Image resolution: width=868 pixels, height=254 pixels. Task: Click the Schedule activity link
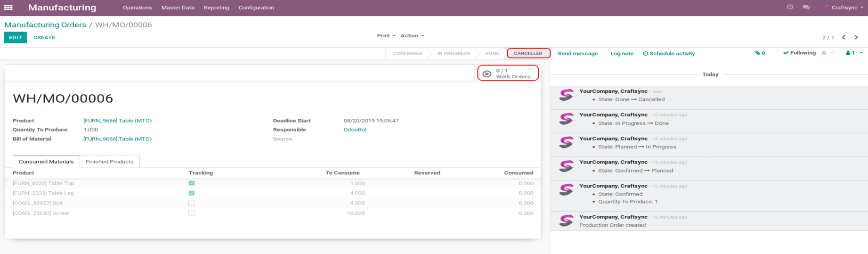click(669, 53)
